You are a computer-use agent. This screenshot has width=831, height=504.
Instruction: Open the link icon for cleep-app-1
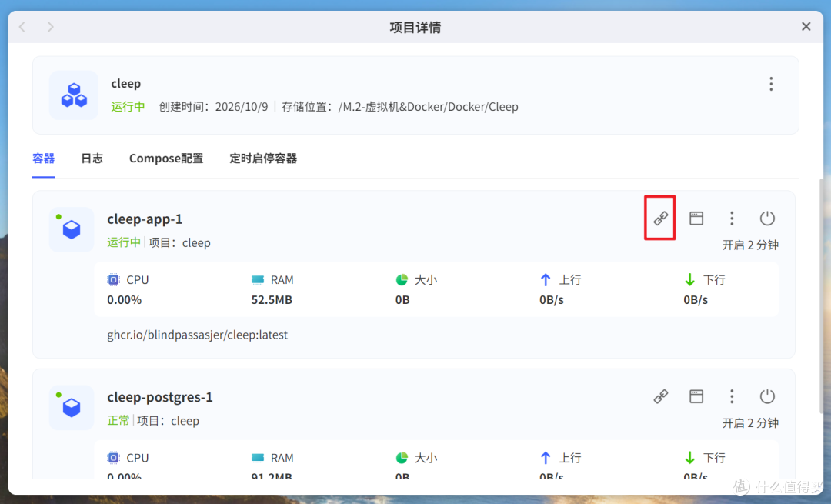[x=660, y=219]
